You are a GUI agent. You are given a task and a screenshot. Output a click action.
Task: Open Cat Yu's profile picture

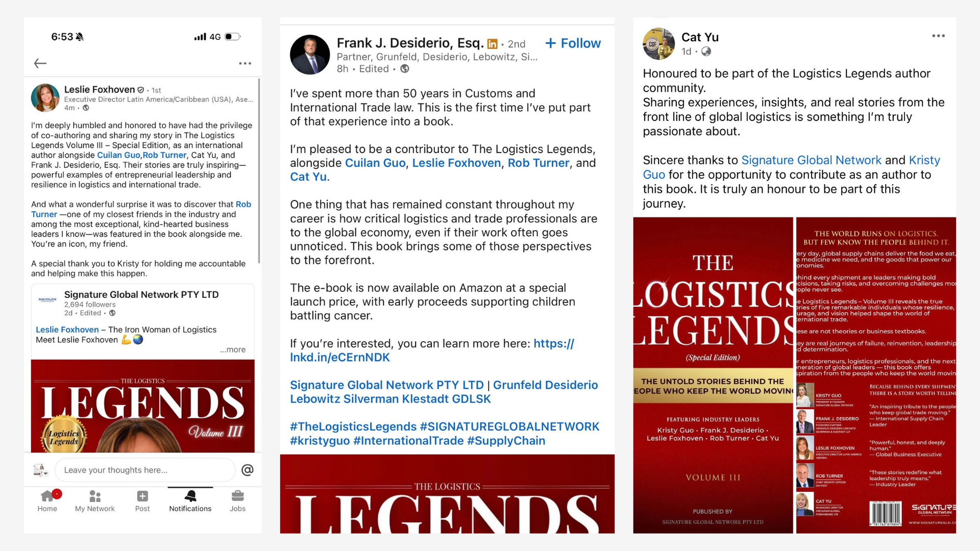[x=659, y=44]
